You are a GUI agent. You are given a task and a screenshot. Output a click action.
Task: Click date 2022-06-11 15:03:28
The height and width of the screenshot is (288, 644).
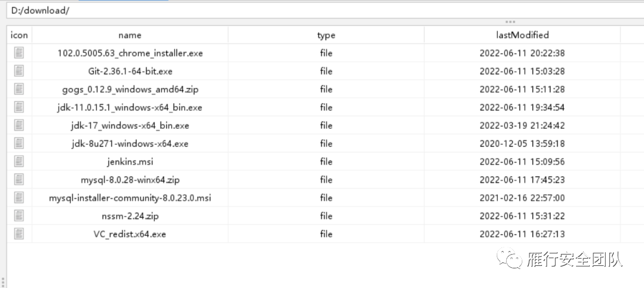click(x=522, y=72)
